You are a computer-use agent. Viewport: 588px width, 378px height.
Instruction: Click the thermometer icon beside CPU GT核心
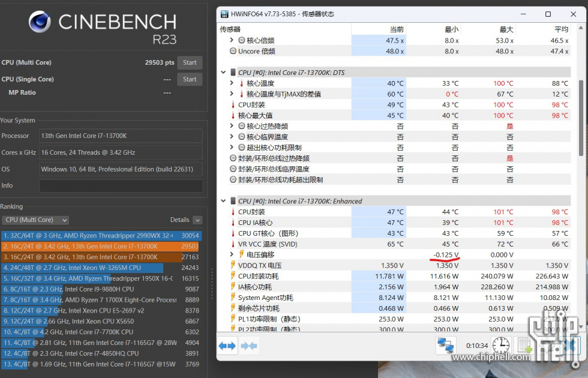click(233, 233)
